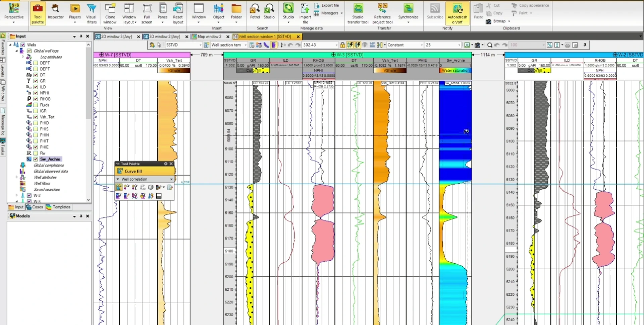Open the Inspector tool
The height and width of the screenshot is (325, 644).
pos(55,12)
